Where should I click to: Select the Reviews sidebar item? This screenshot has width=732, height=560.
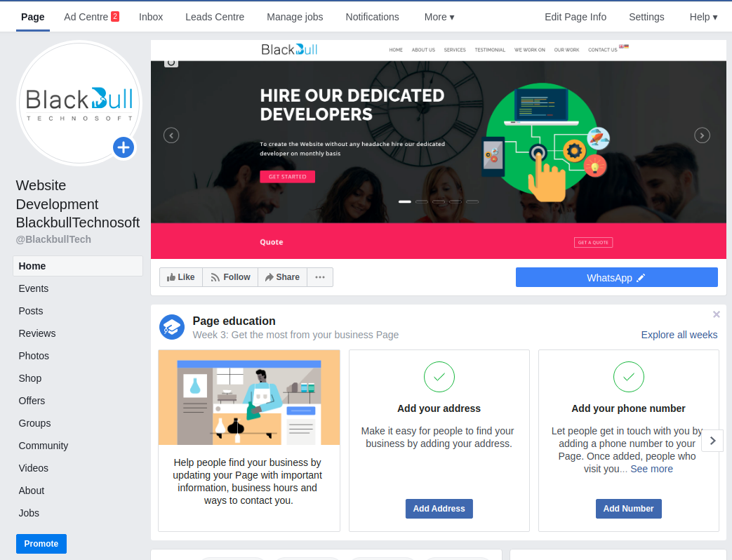37,333
